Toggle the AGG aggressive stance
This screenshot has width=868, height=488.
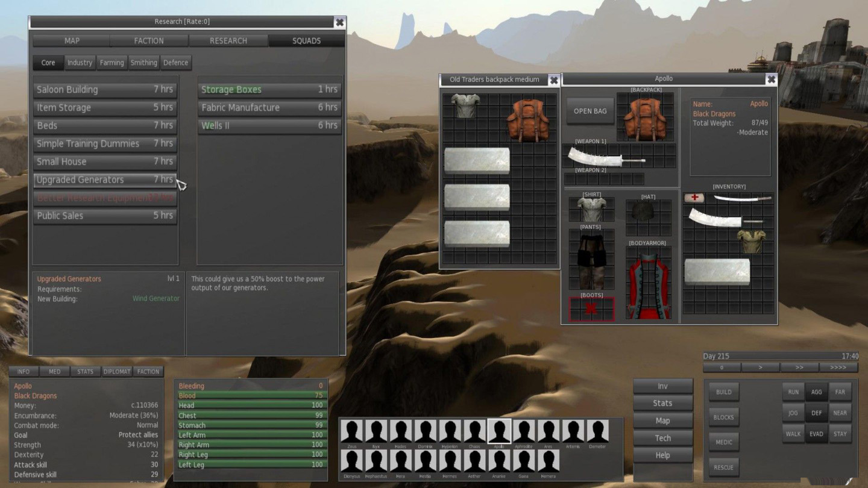coord(816,392)
